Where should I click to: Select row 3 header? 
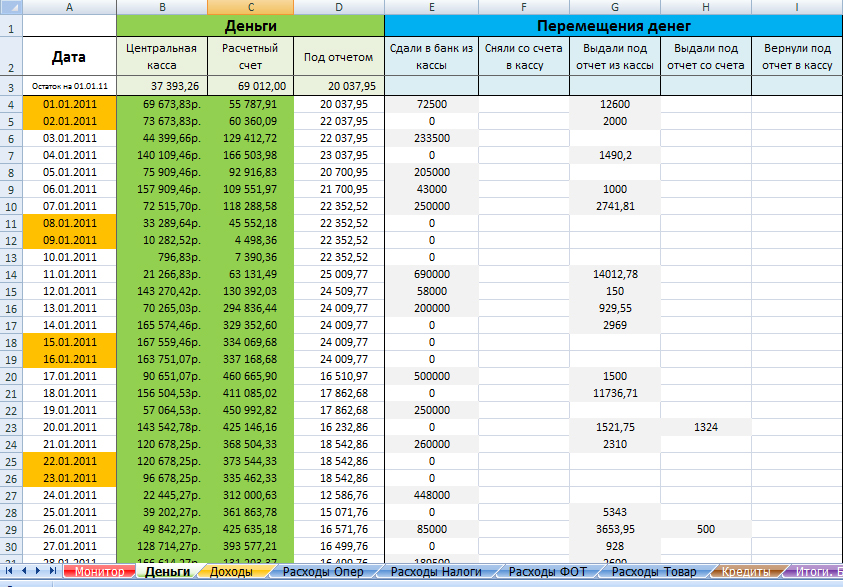click(x=11, y=86)
